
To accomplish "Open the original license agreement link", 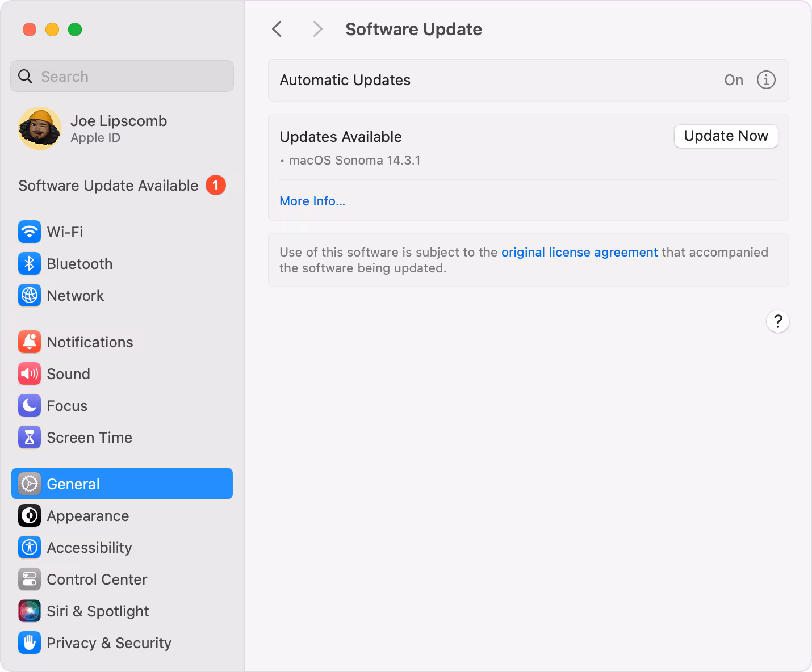I will [x=579, y=252].
